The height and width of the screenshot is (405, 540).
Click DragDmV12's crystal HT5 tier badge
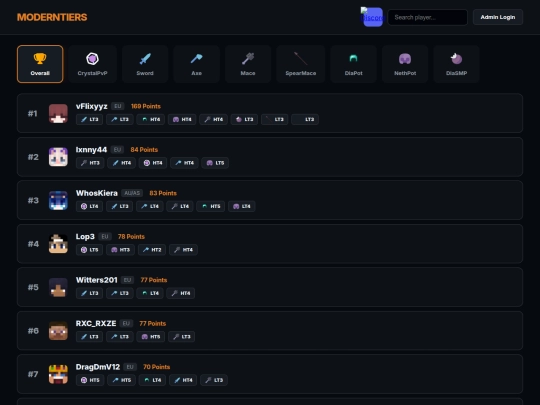click(x=90, y=380)
